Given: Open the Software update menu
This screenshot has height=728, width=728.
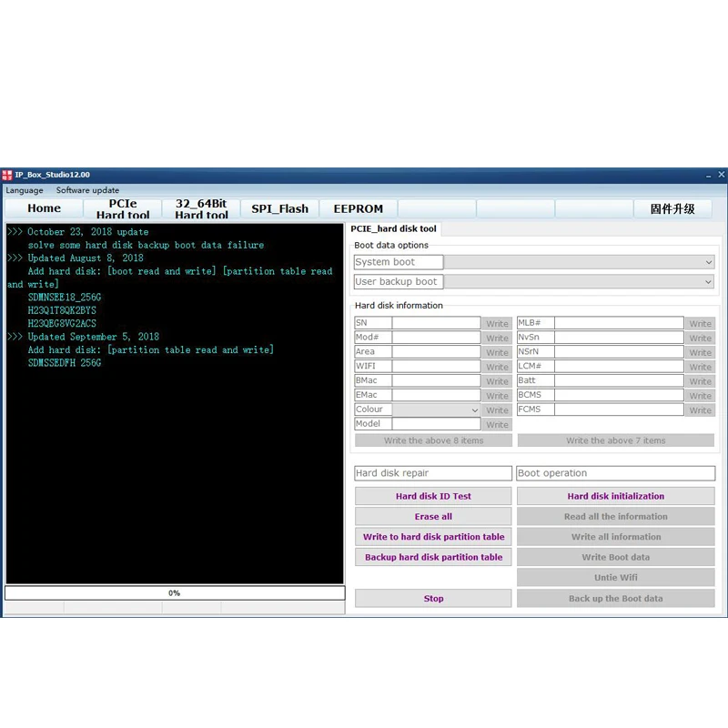Looking at the screenshot, I should coord(87,190).
